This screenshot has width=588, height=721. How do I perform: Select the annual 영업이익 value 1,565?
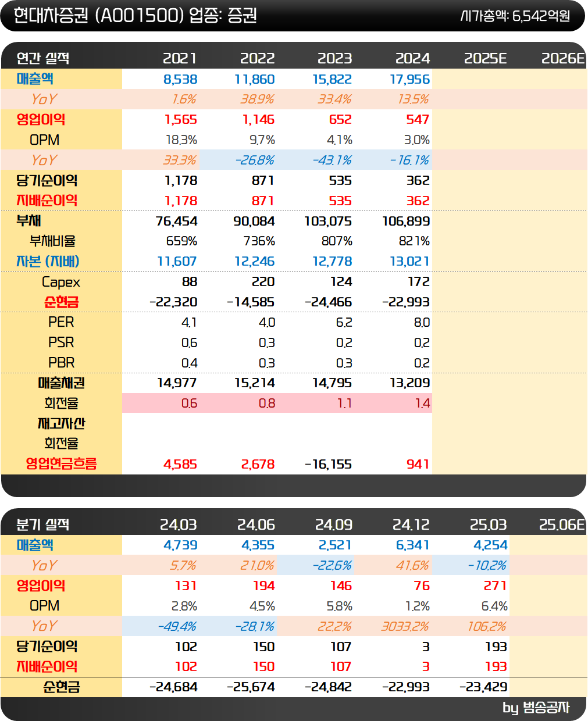(x=181, y=120)
